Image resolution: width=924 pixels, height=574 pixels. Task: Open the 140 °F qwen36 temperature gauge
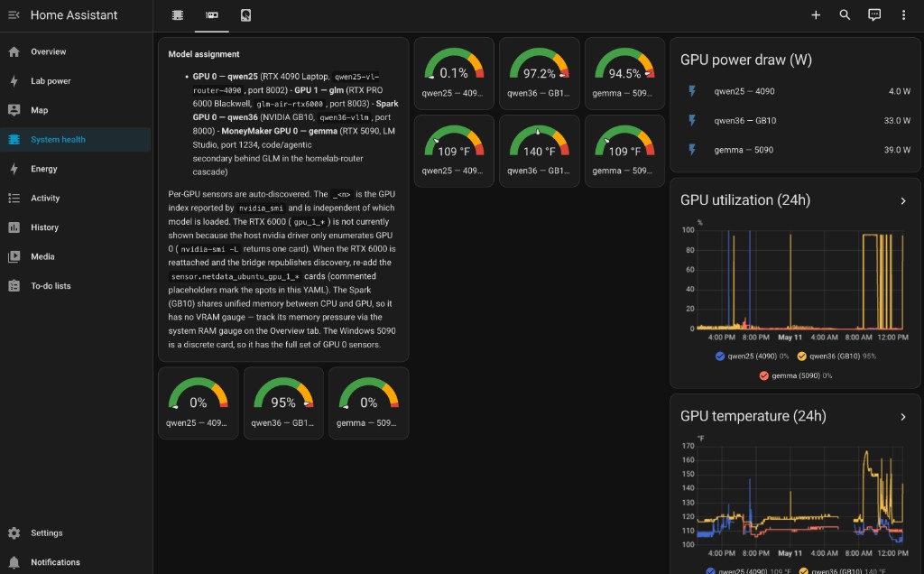540,151
